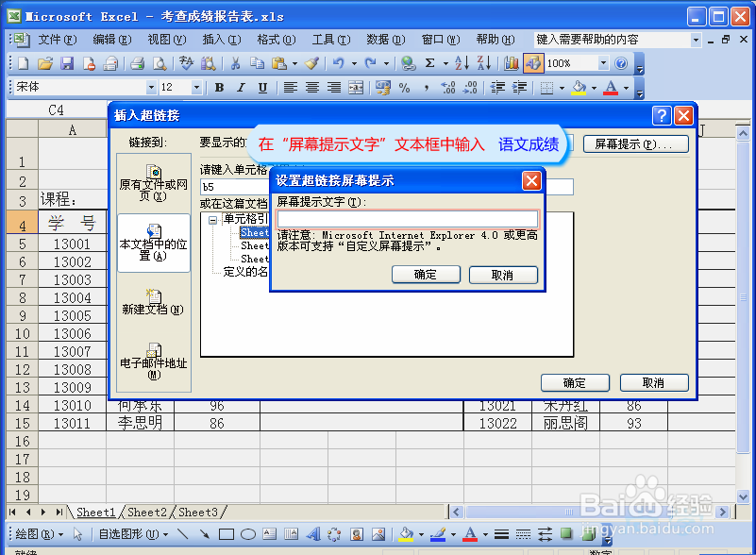Close the 设置超链接屏幕提示 dialog
This screenshot has width=756, height=555.
point(531,181)
